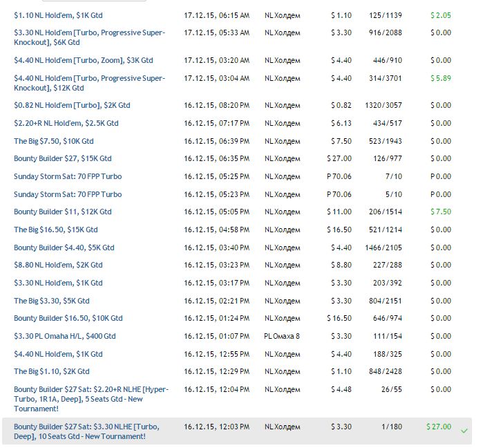The image size is (483, 448).
Task: Select The Big $16.50, $15K Gtd
Action: pyautogui.click(x=56, y=230)
